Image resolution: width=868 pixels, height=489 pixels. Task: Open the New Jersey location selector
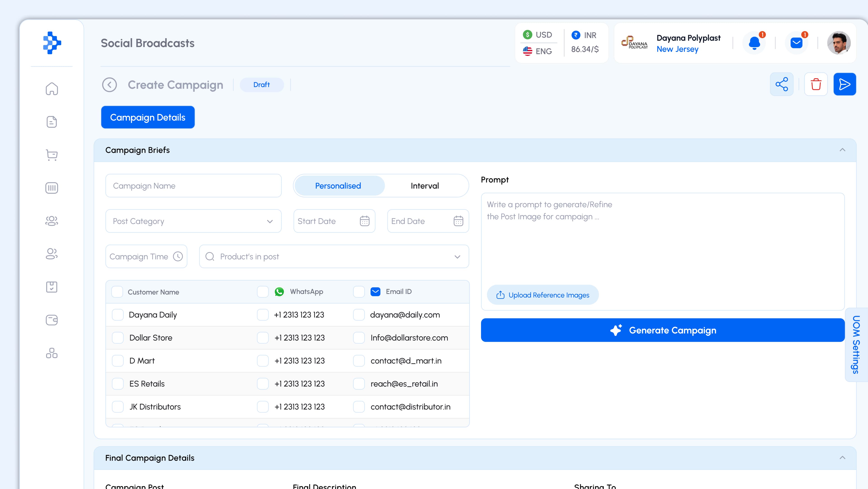click(x=677, y=49)
